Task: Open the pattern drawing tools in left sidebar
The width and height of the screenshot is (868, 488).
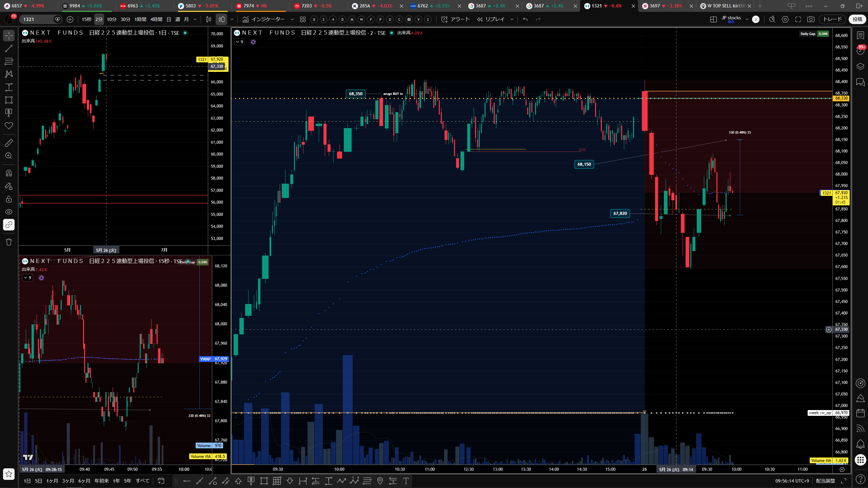Action: 9,74
